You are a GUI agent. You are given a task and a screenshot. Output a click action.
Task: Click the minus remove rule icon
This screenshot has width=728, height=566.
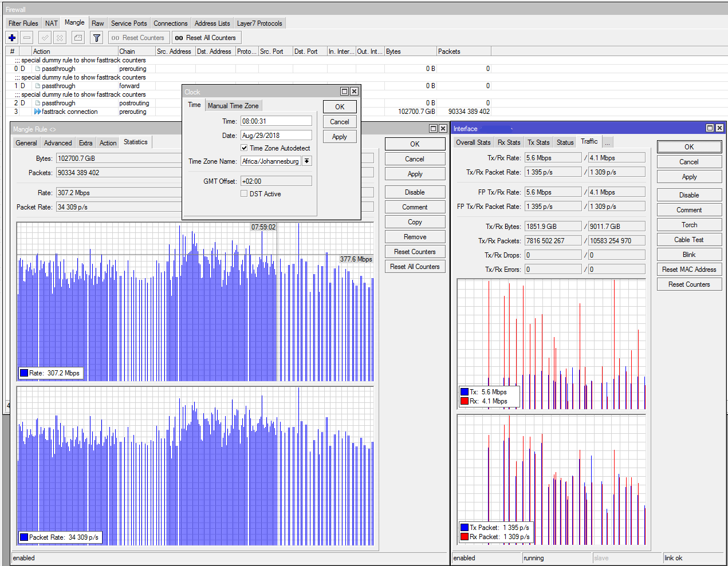27,38
